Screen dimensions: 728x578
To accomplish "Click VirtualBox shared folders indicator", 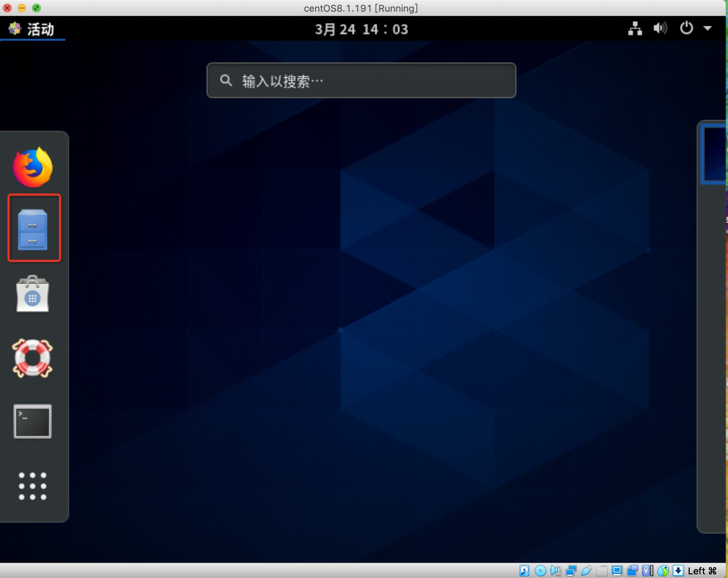I will (x=602, y=570).
